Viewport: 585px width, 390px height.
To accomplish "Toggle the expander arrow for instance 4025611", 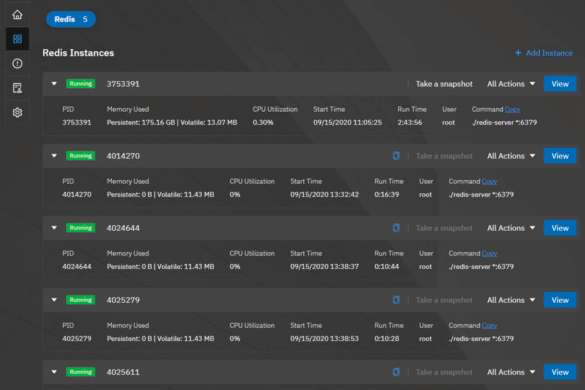I will pos(54,372).
